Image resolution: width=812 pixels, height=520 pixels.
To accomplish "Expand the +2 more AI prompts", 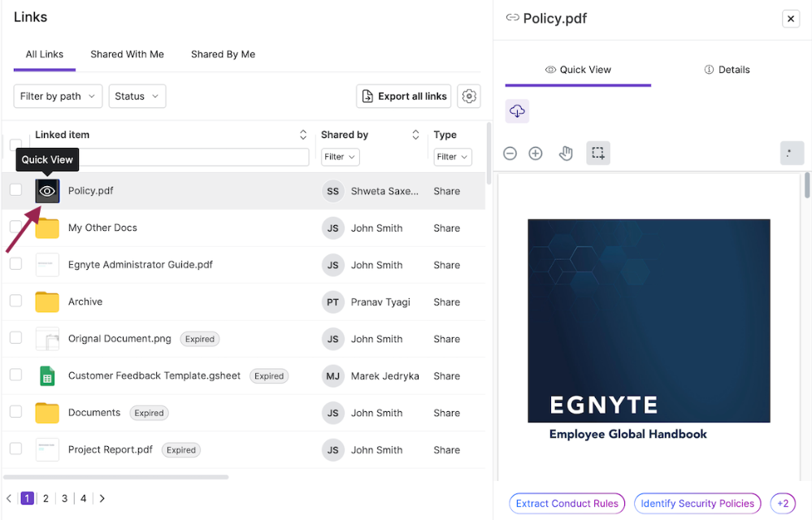I will [783, 504].
